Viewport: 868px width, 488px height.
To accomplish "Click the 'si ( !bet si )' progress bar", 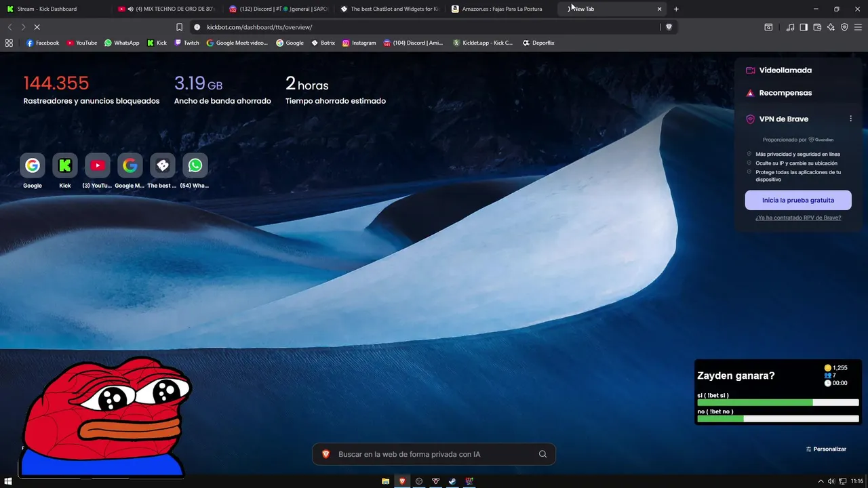I will pyautogui.click(x=778, y=403).
